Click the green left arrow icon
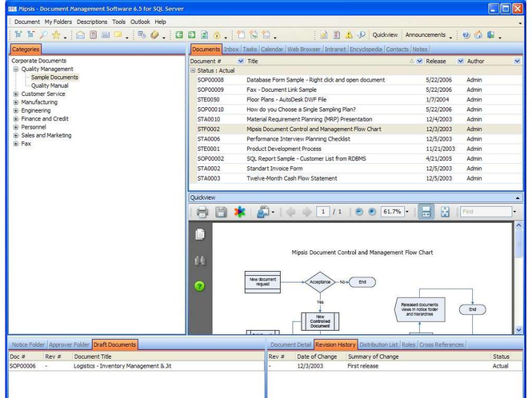532x398 pixels. click(x=179, y=34)
